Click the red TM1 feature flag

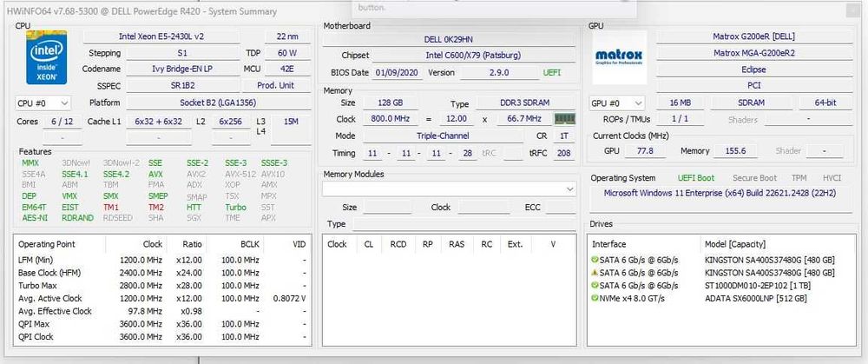[111, 208]
